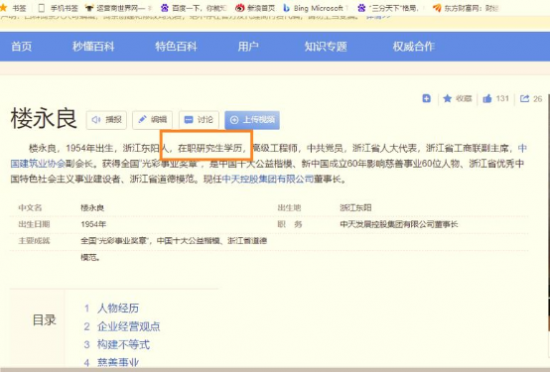Click the thumbs-up like icon showing 131
The height and width of the screenshot is (373, 550).
coord(487,99)
